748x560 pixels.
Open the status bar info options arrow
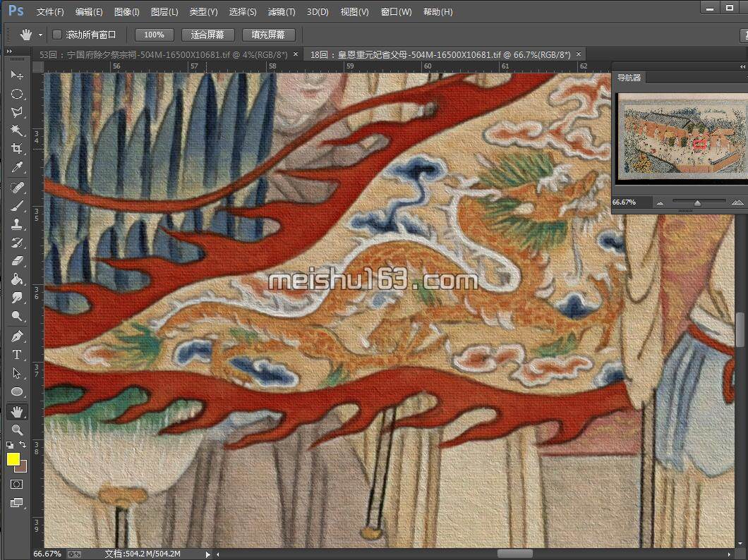click(207, 554)
